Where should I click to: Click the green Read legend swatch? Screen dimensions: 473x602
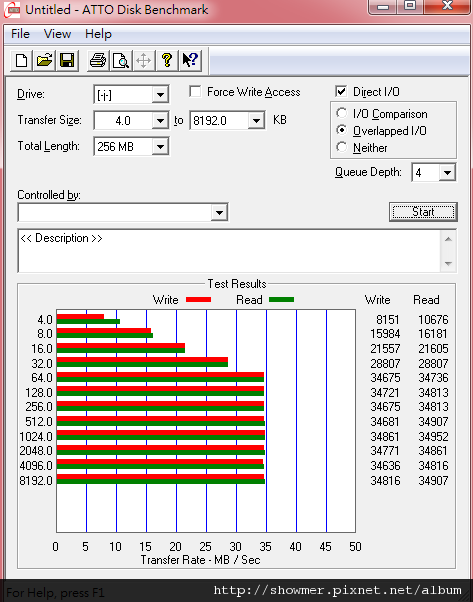point(281,299)
